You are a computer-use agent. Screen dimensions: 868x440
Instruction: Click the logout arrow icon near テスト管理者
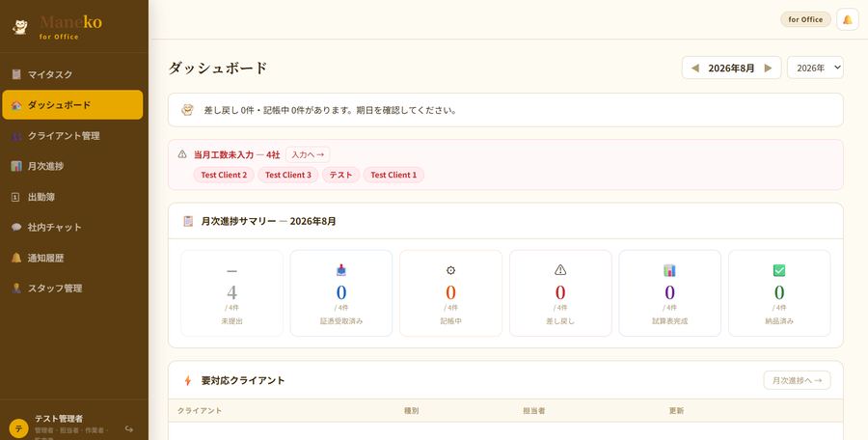tap(129, 429)
